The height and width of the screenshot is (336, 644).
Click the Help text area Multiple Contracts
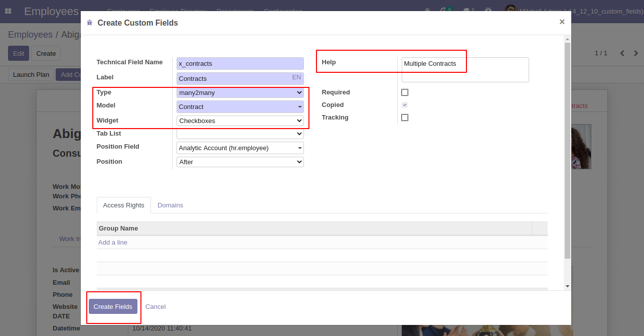tap(465, 70)
